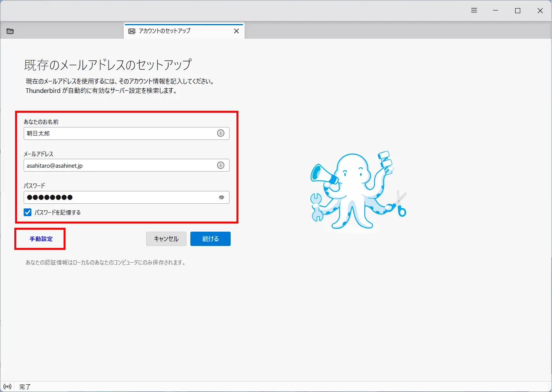Click the 完了 status bar text

[24, 386]
